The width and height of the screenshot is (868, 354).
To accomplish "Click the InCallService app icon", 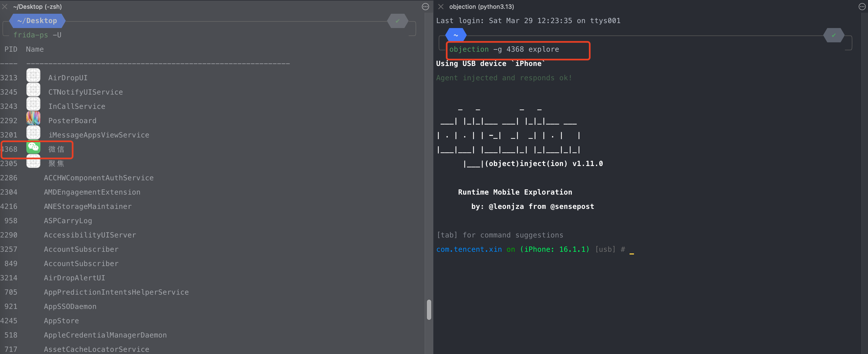I will (x=33, y=104).
